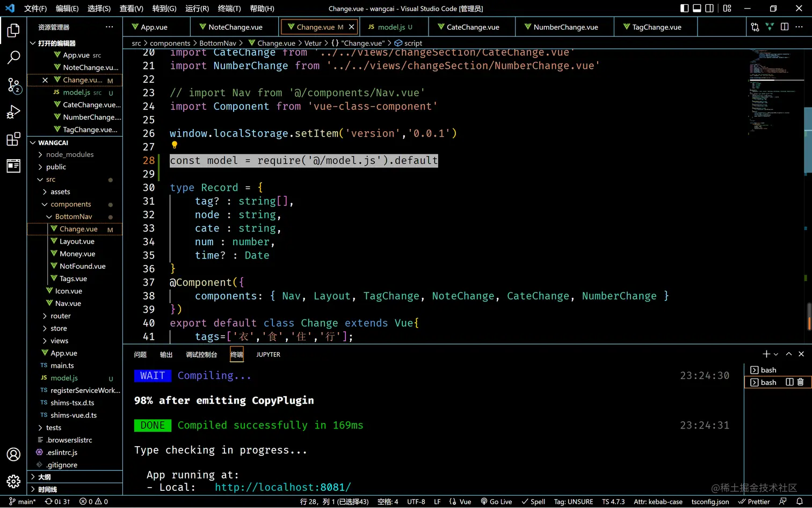Toggle the bottom panel visibility
This screenshot has width=812, height=508.
[x=697, y=9]
